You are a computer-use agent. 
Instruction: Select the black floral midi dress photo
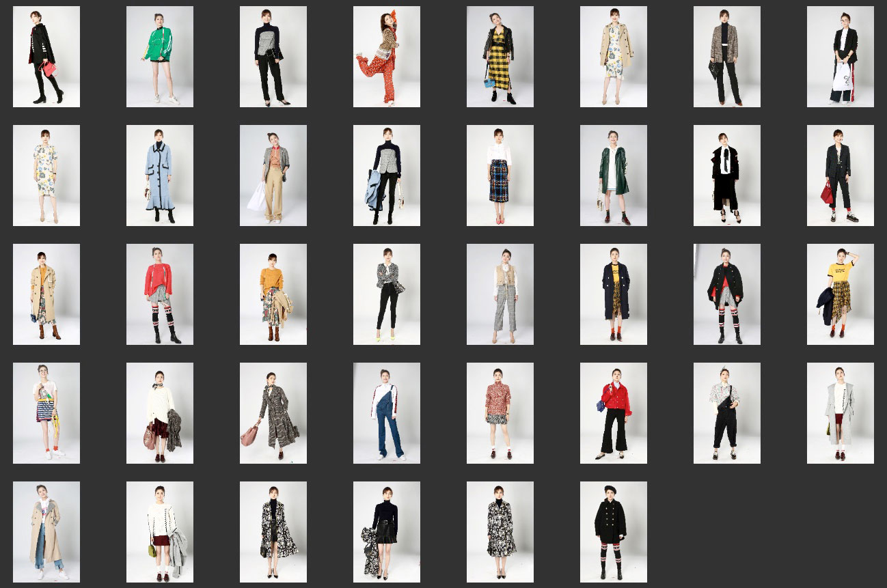click(x=500, y=531)
